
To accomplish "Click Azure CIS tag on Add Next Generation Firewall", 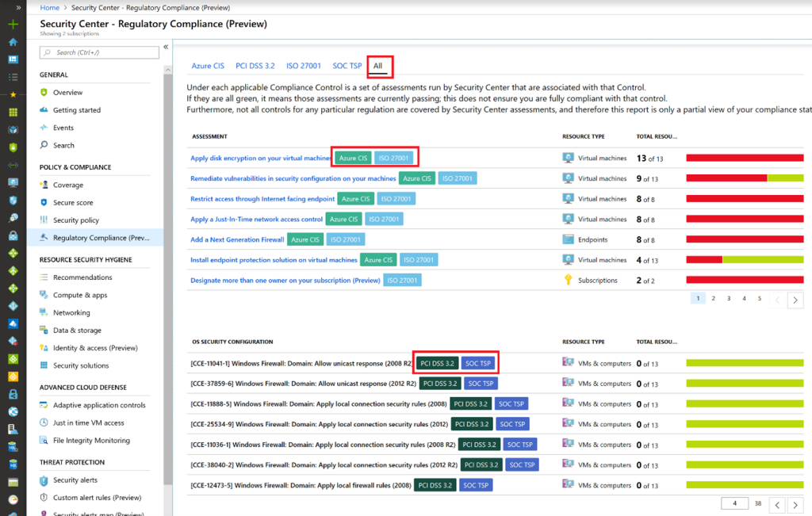I will 305,239.
